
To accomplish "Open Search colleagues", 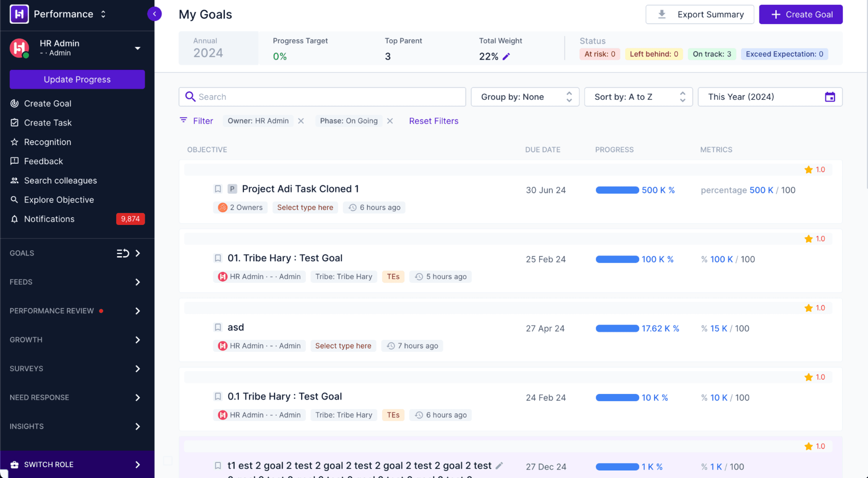I will (60, 180).
